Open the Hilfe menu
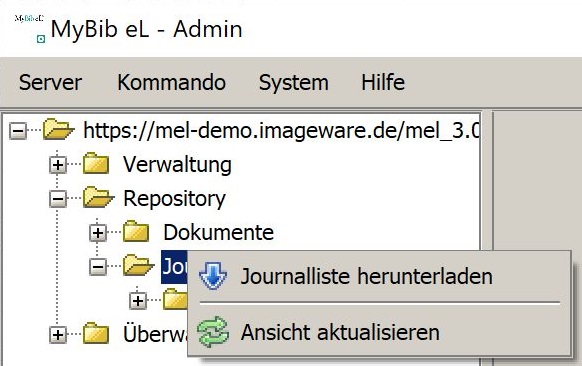 [383, 82]
